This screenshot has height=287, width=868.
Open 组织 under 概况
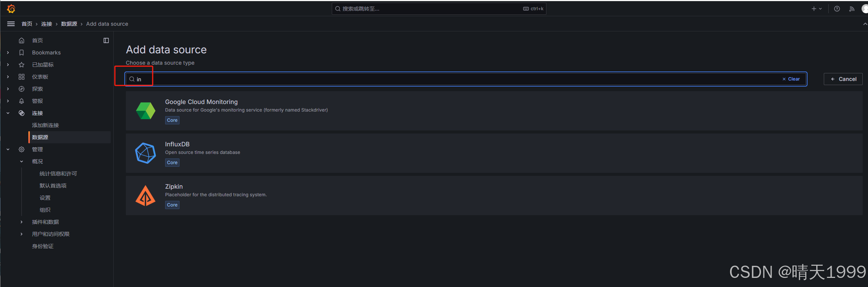45,210
